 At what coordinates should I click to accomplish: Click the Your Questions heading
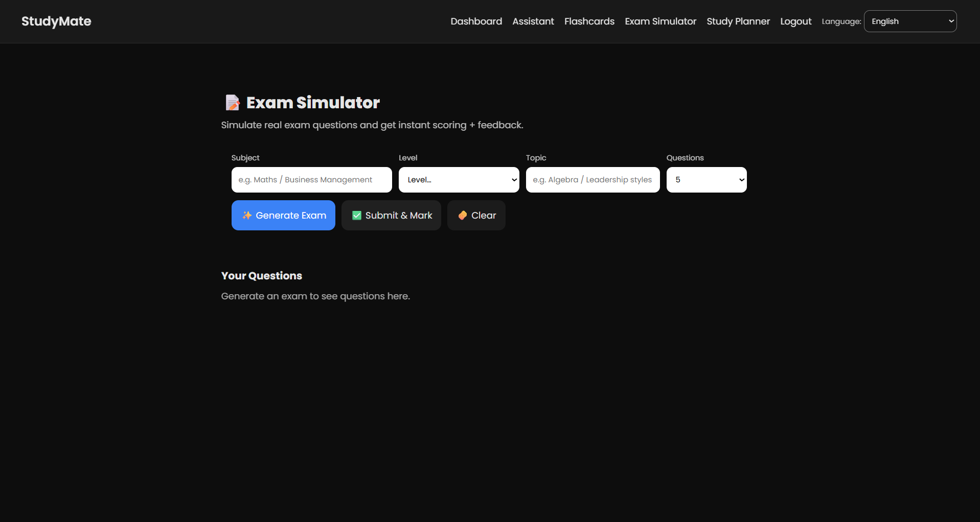pos(261,275)
